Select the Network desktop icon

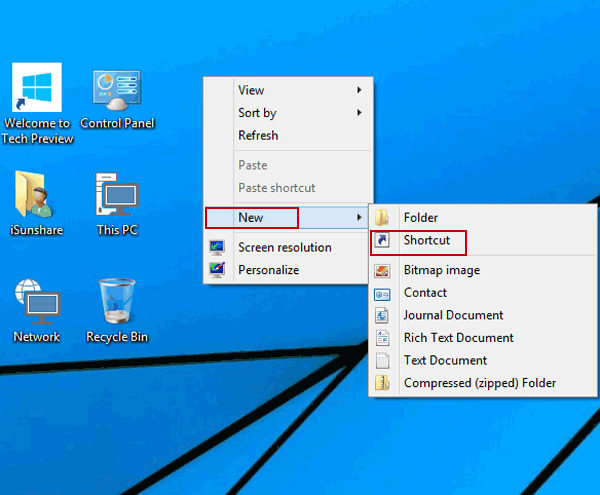click(x=36, y=300)
